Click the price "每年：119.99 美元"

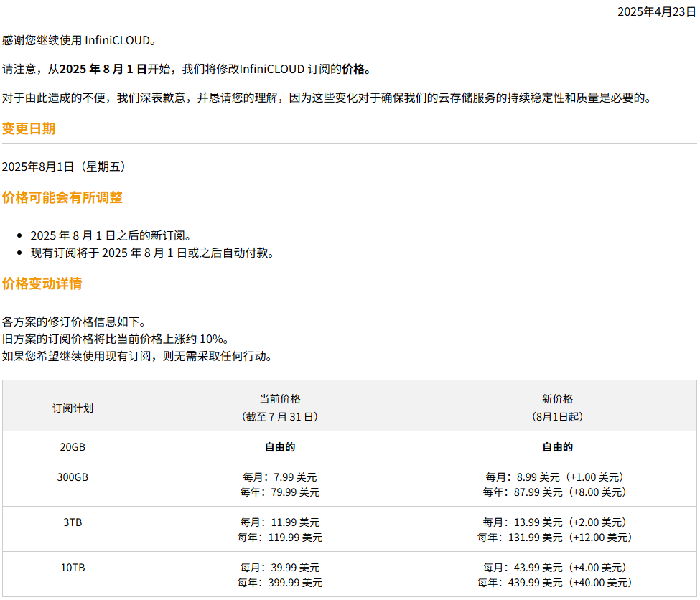point(280,538)
